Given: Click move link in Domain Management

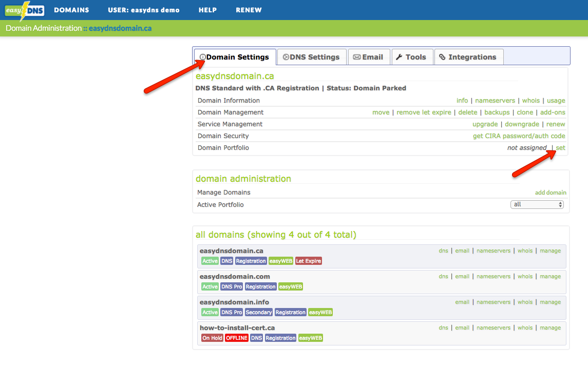Looking at the screenshot, I should (381, 112).
